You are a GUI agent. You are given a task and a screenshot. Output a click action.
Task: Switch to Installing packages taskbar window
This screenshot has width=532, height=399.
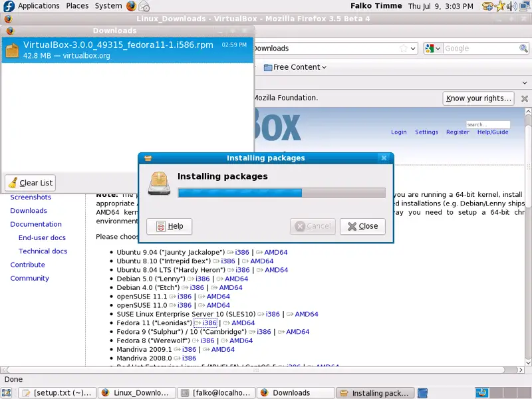pyautogui.click(x=375, y=393)
